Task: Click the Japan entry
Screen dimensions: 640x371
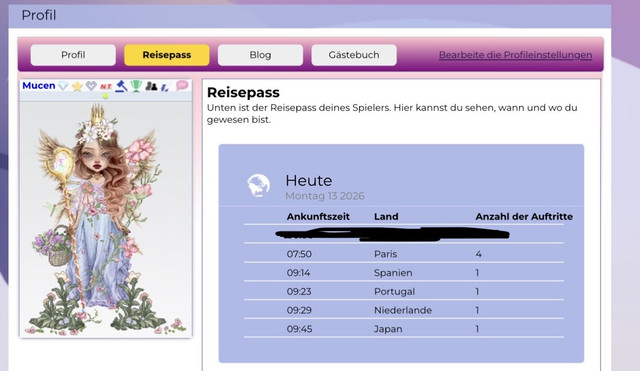Action: (x=388, y=329)
